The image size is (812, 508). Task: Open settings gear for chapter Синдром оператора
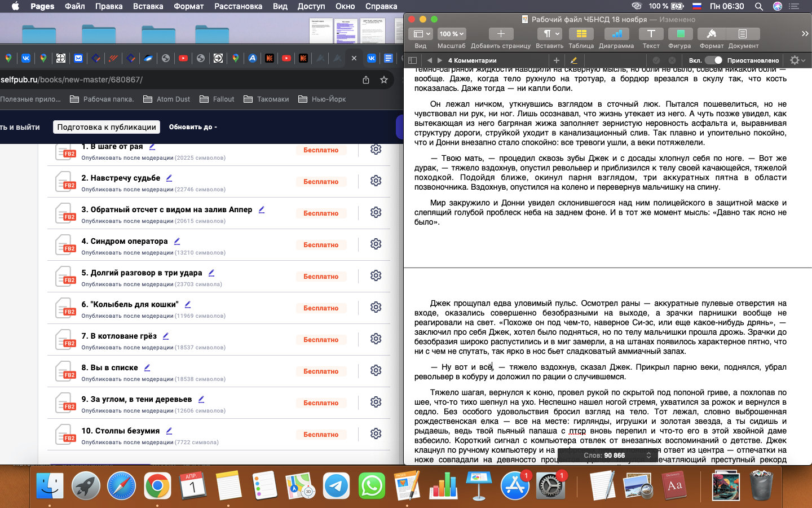point(376,244)
